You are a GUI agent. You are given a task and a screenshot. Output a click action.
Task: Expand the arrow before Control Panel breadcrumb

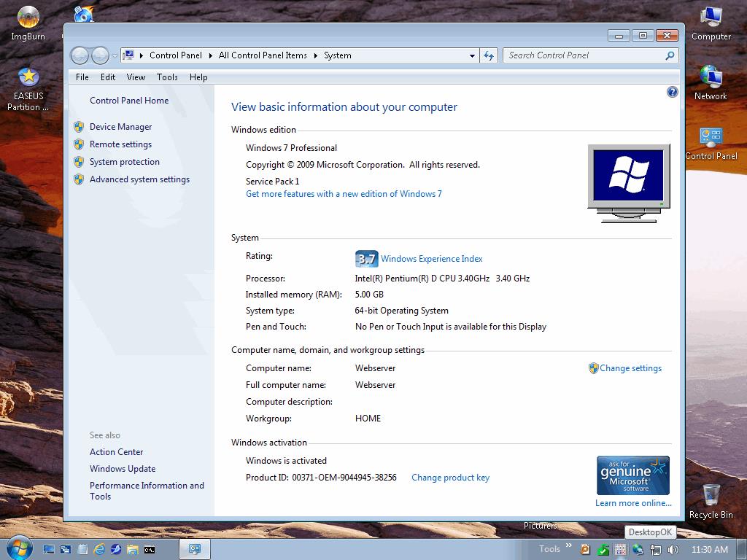click(x=142, y=55)
